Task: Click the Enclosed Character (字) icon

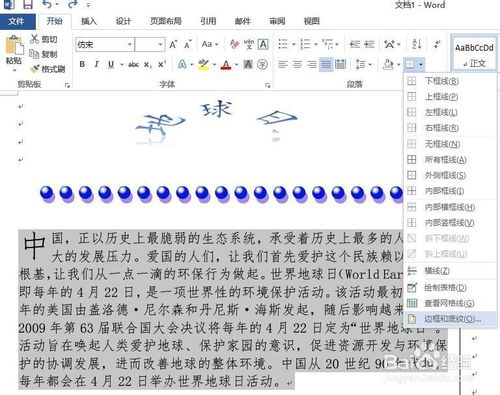Action: (x=263, y=64)
